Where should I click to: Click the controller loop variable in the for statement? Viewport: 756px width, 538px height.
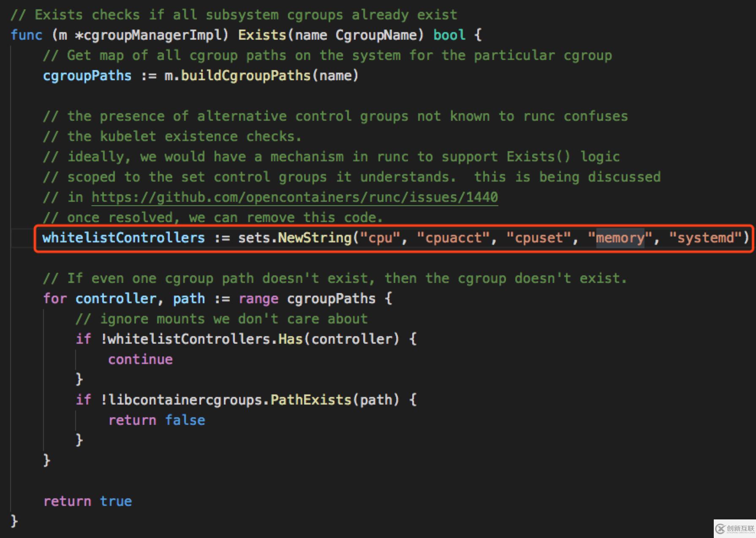point(116,299)
